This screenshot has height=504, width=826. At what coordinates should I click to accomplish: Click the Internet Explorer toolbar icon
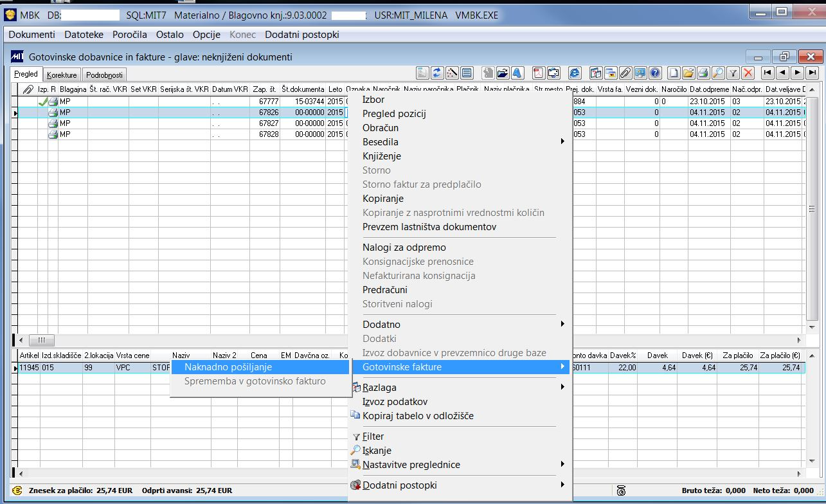click(575, 73)
